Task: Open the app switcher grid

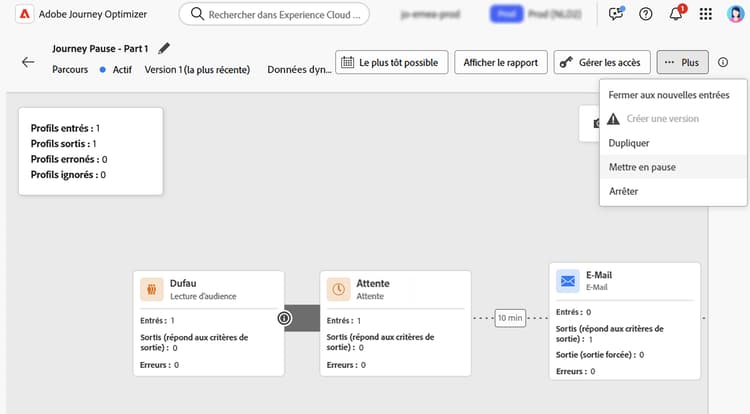Action: point(706,14)
